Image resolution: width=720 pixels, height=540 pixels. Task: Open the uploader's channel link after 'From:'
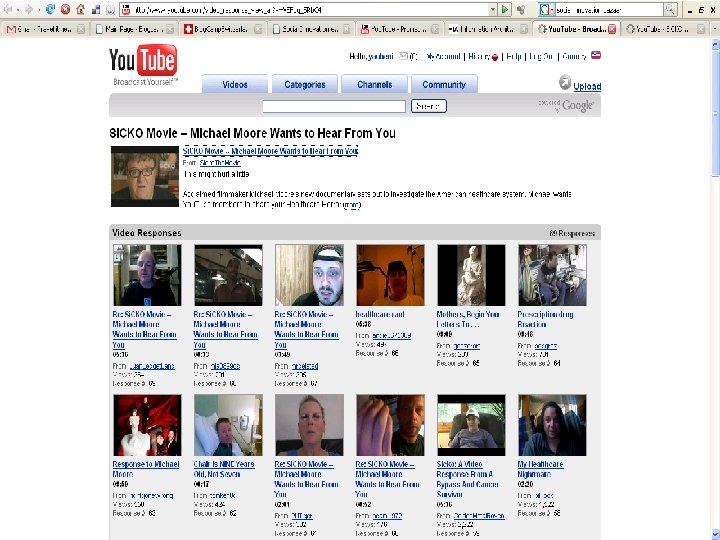(220, 163)
